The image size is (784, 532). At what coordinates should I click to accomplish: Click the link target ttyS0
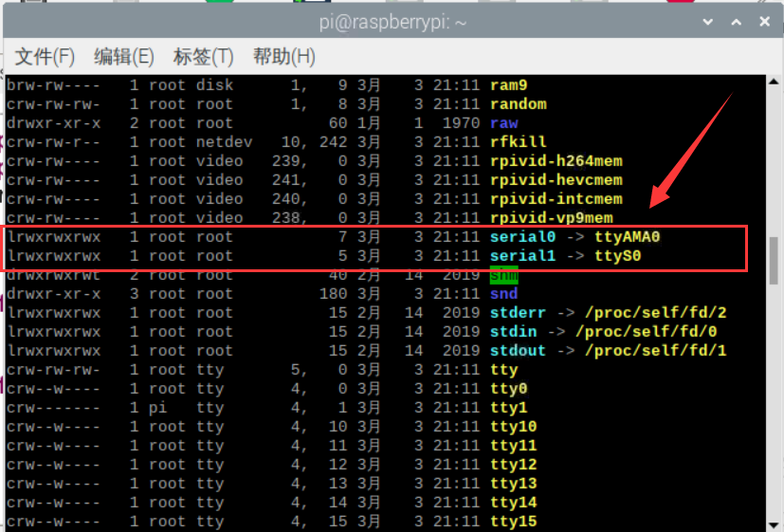point(617,256)
